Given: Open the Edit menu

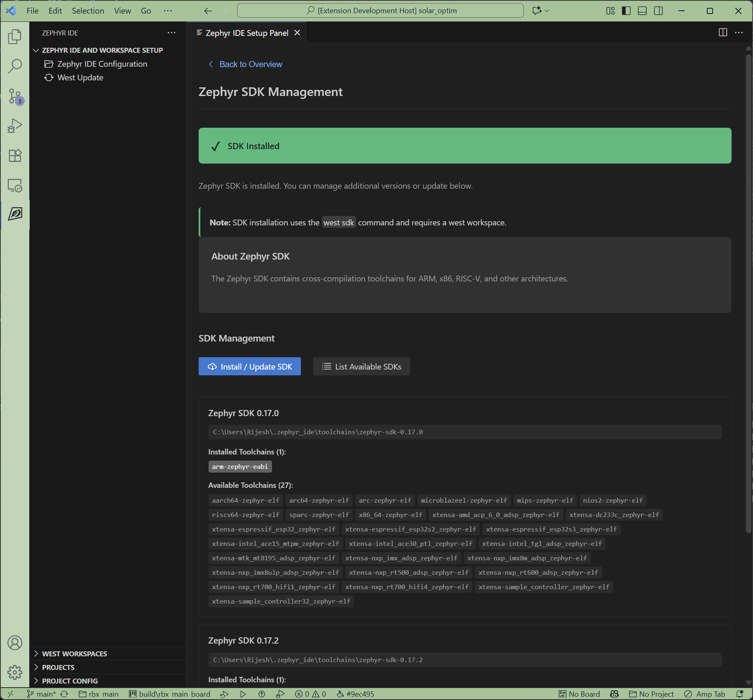Looking at the screenshot, I should pyautogui.click(x=55, y=11).
